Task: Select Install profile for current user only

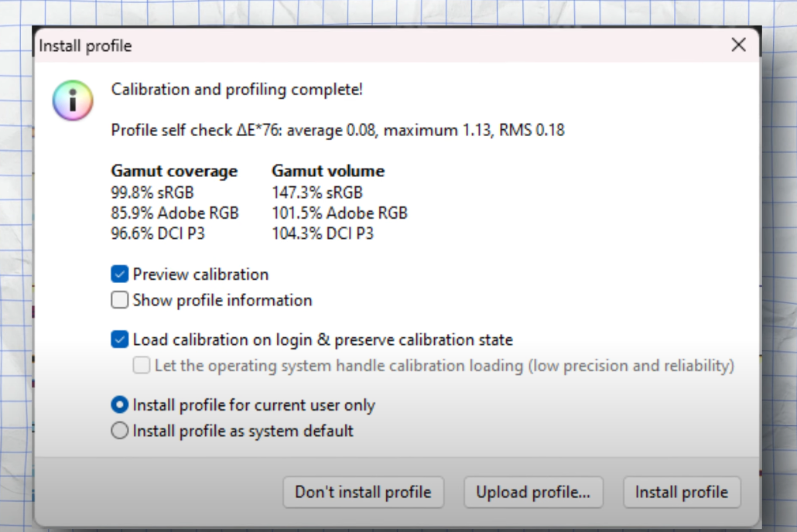Action: (x=119, y=405)
